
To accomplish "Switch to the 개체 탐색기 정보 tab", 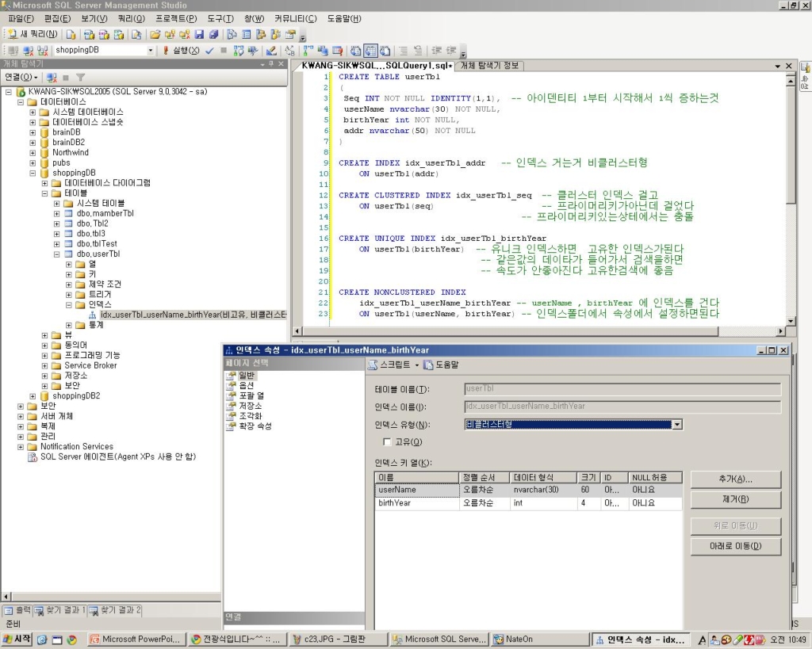I will tap(490, 66).
